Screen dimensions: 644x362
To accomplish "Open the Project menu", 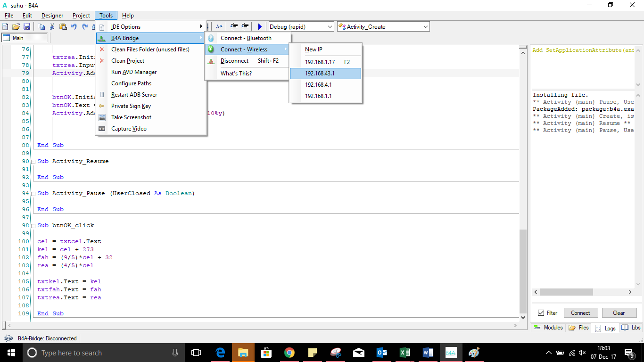I will click(x=81, y=16).
